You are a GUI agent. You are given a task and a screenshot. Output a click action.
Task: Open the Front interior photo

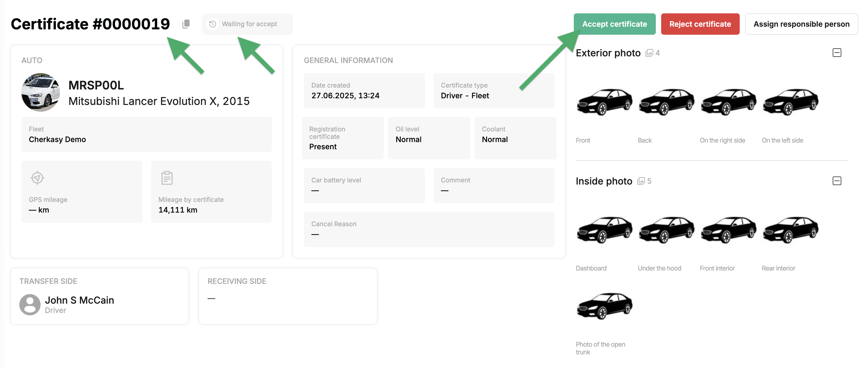(728, 230)
